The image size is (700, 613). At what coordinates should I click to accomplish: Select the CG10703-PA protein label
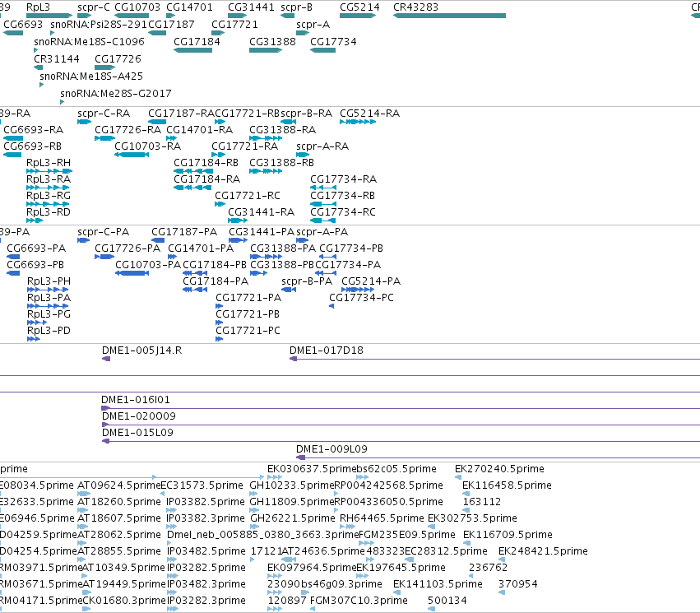pos(148,265)
